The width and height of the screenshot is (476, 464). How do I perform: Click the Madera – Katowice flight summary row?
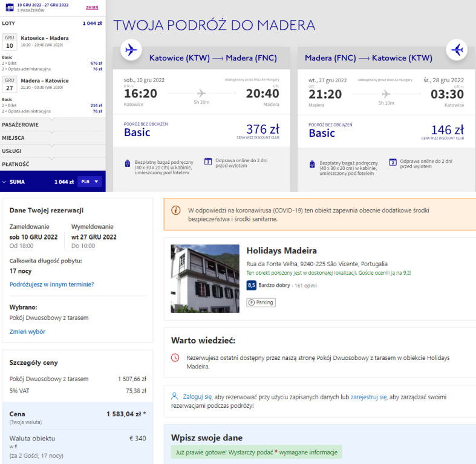point(53,84)
